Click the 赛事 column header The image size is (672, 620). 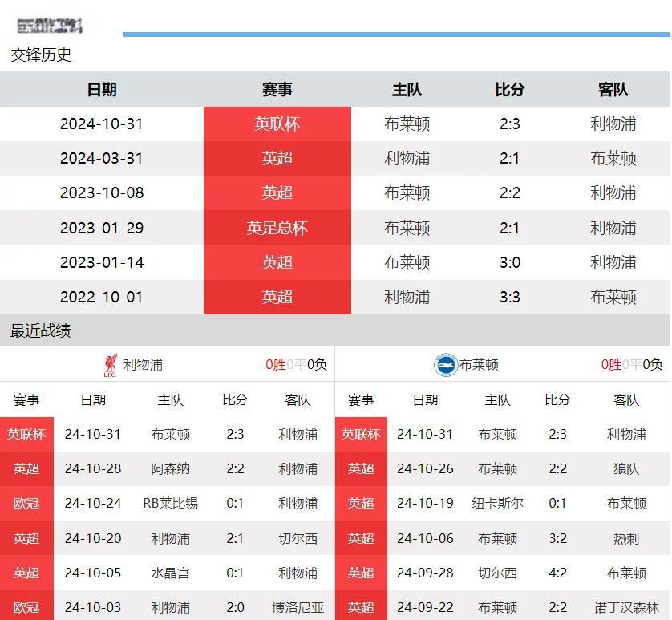coord(277,90)
